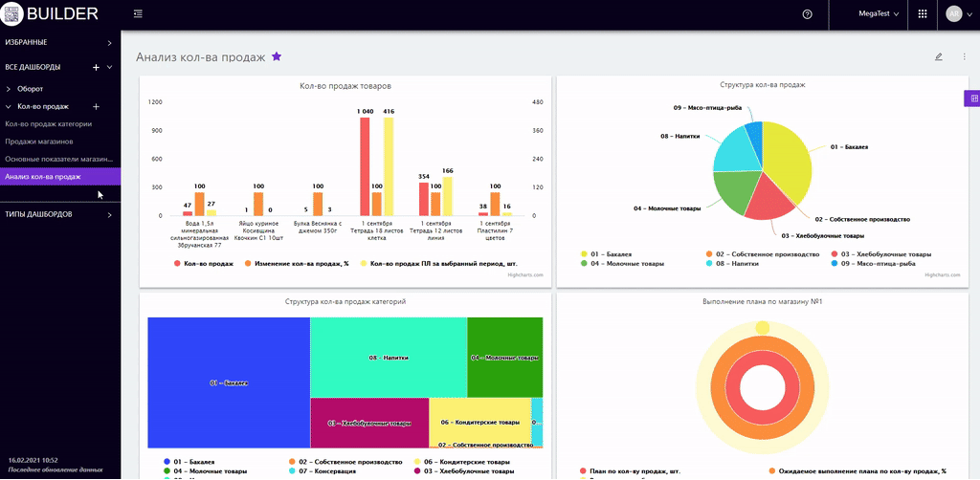Click the AR user avatar
Viewport: 980px width, 480px height.
pyautogui.click(x=953, y=14)
